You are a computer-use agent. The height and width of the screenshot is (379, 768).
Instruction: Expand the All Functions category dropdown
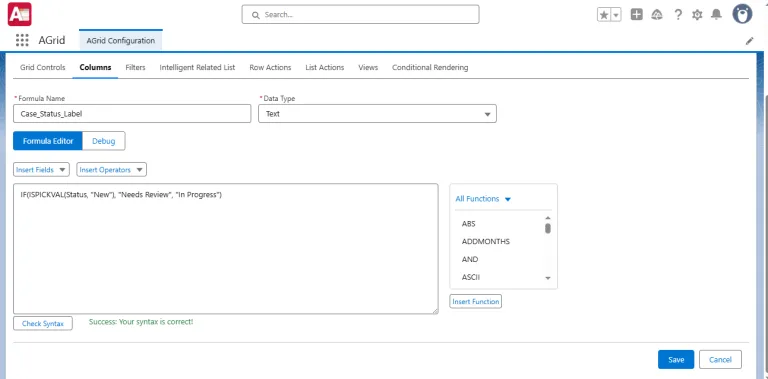[x=483, y=199]
